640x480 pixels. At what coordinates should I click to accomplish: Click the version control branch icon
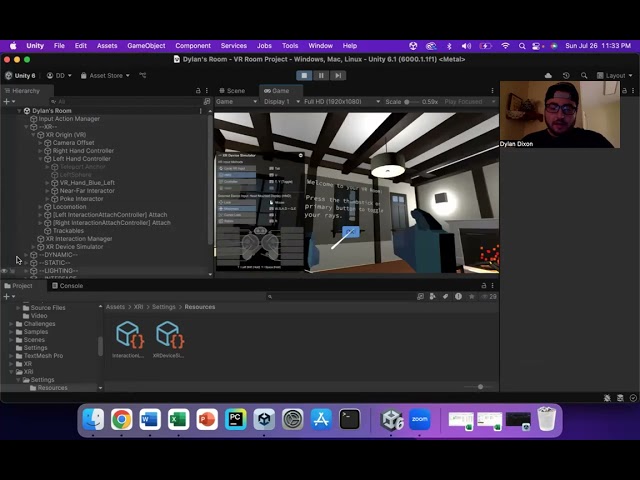coord(142,76)
